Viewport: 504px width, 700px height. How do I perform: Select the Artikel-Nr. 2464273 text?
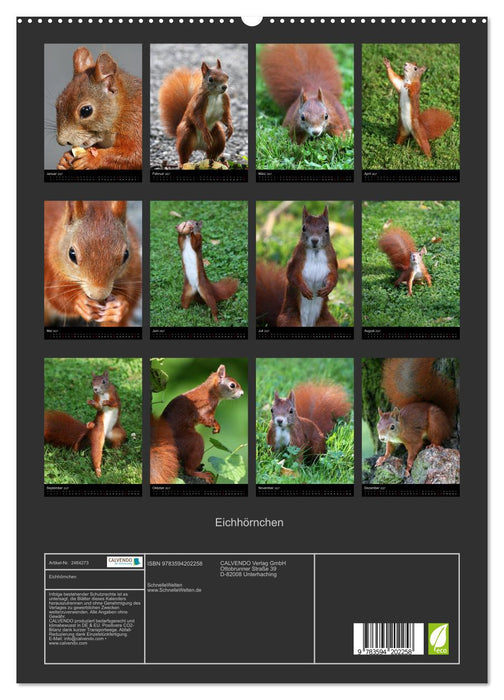pos(69,563)
